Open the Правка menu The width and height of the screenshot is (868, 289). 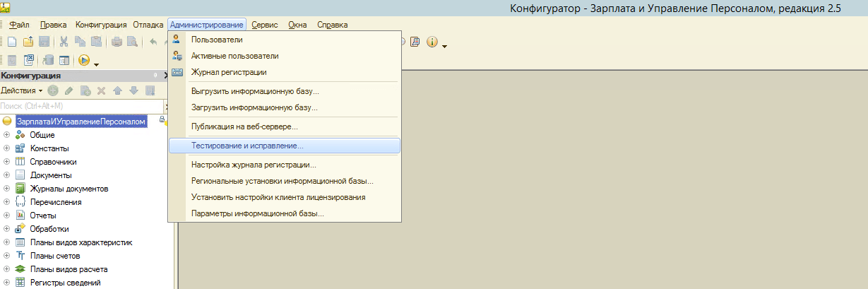click(52, 24)
